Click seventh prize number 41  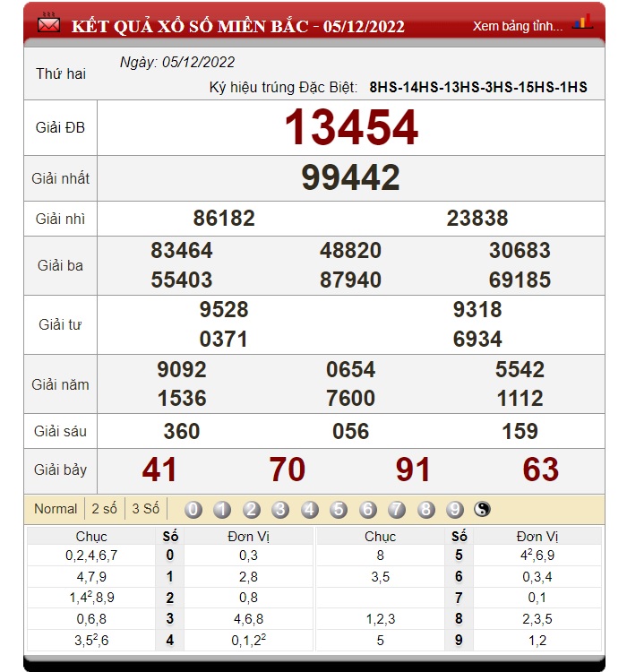click(x=159, y=470)
